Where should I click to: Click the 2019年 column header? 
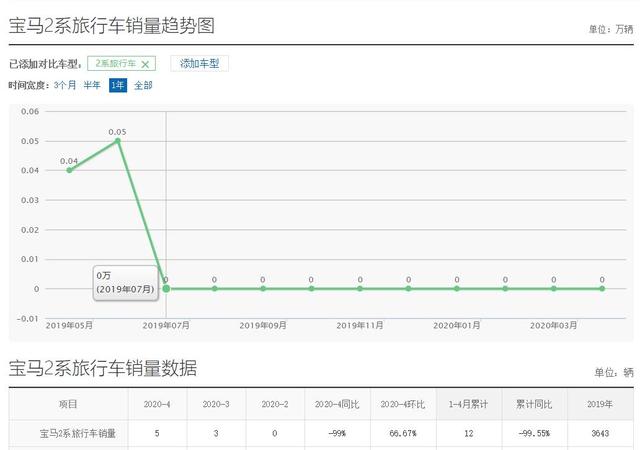click(600, 404)
